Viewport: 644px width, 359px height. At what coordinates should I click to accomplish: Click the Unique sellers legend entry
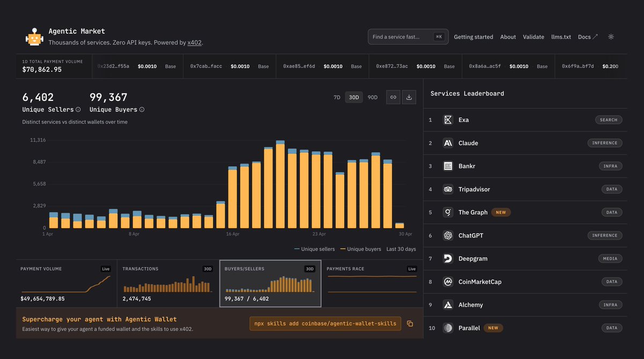(314, 249)
